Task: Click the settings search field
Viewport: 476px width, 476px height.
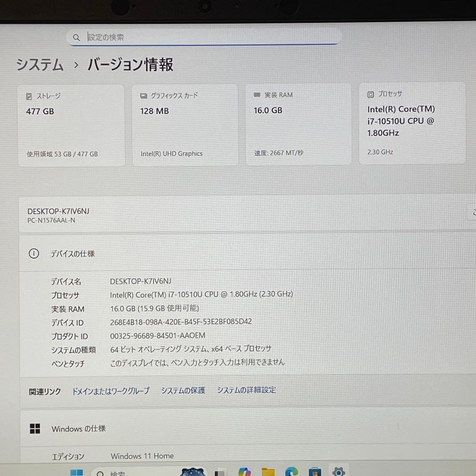Action: pos(204,37)
